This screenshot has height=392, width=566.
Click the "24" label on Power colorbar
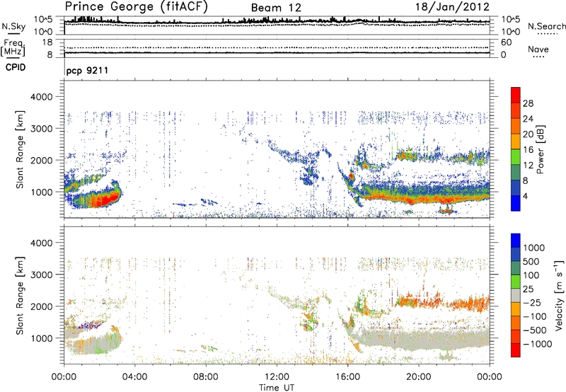(x=528, y=119)
